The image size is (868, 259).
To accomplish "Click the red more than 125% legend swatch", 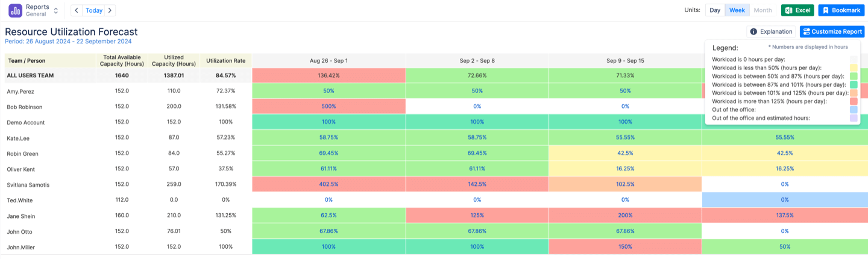I will pos(853,101).
